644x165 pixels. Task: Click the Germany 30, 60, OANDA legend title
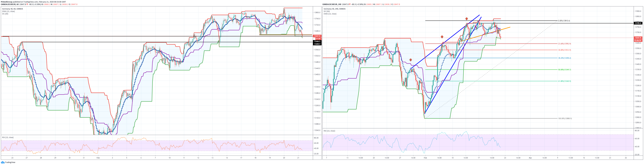coord(13,9)
